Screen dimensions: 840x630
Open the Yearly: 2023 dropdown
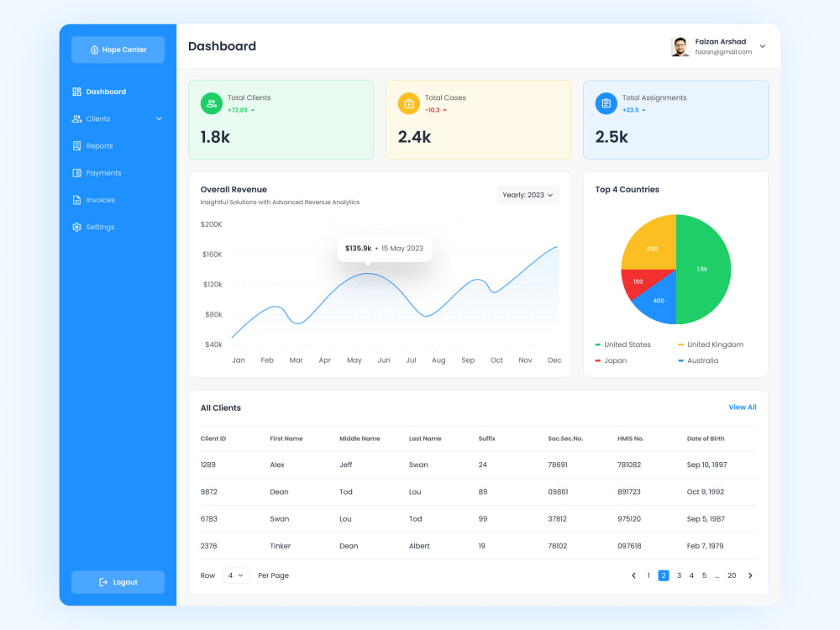click(528, 195)
